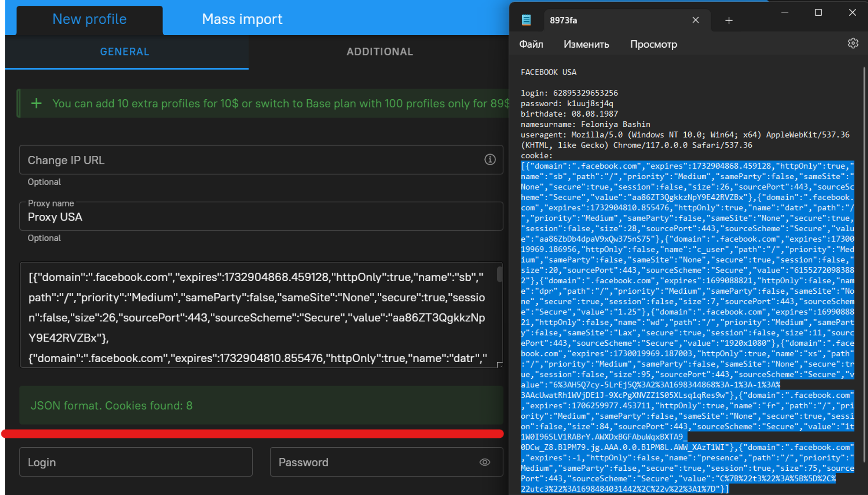Image resolution: width=868 pixels, height=495 pixels.
Task: Add a new Notepad tab with plus
Action: tap(729, 20)
